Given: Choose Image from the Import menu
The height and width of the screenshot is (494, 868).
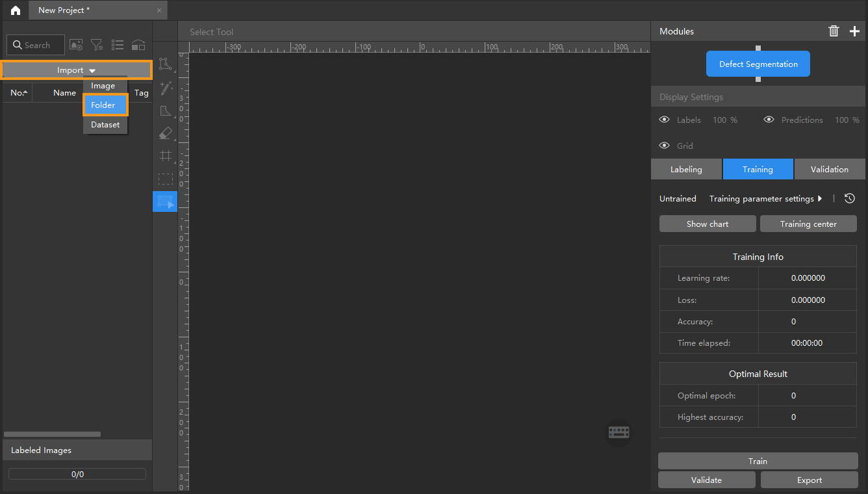Looking at the screenshot, I should click(x=105, y=86).
